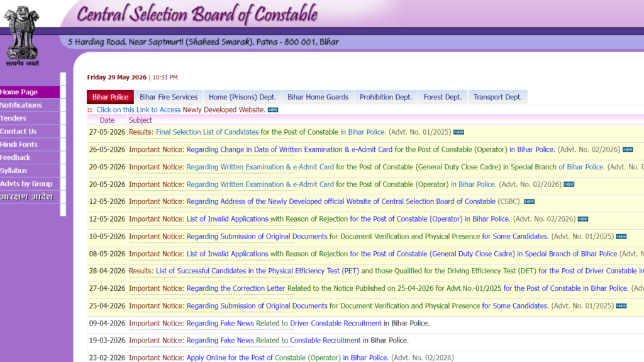The image size is (644, 362).
Task: Open Home (Prisons) Dept. tab
Action: coord(242,97)
